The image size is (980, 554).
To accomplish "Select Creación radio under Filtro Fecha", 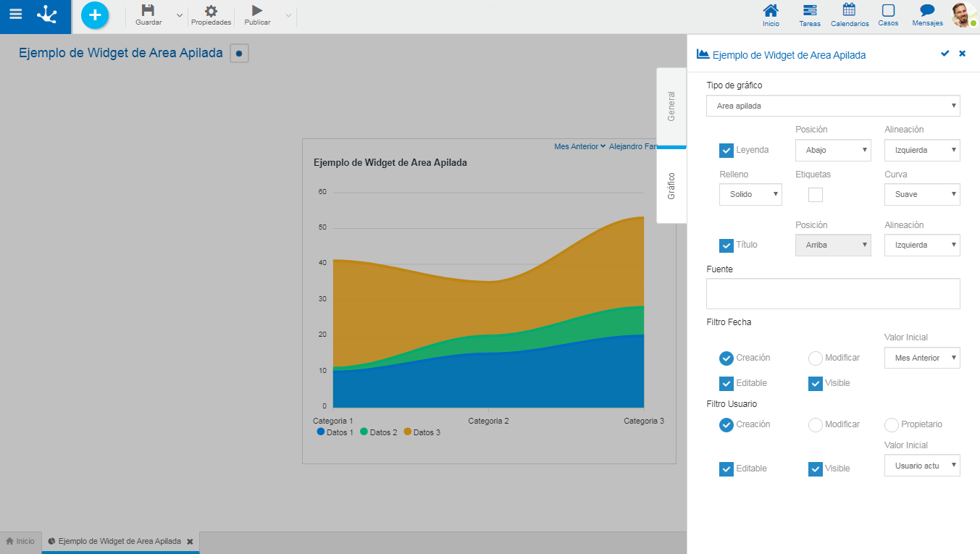I will point(726,358).
